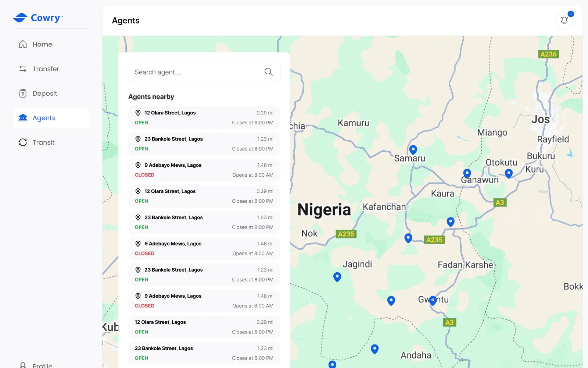Click Jagindi label on the map
Viewport: 588px width, 368px height.
pos(357,264)
